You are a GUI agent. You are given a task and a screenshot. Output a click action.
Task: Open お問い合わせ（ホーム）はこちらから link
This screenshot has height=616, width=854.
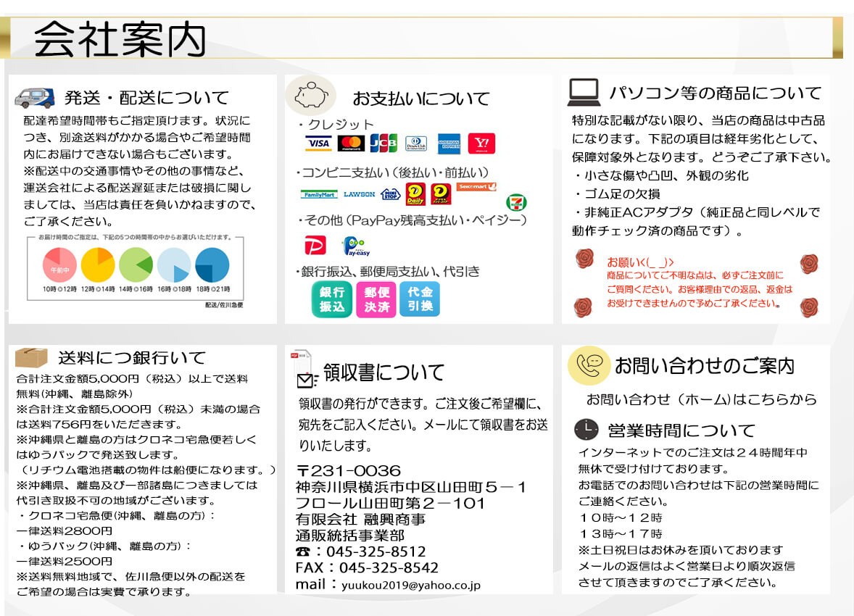pyautogui.click(x=702, y=399)
